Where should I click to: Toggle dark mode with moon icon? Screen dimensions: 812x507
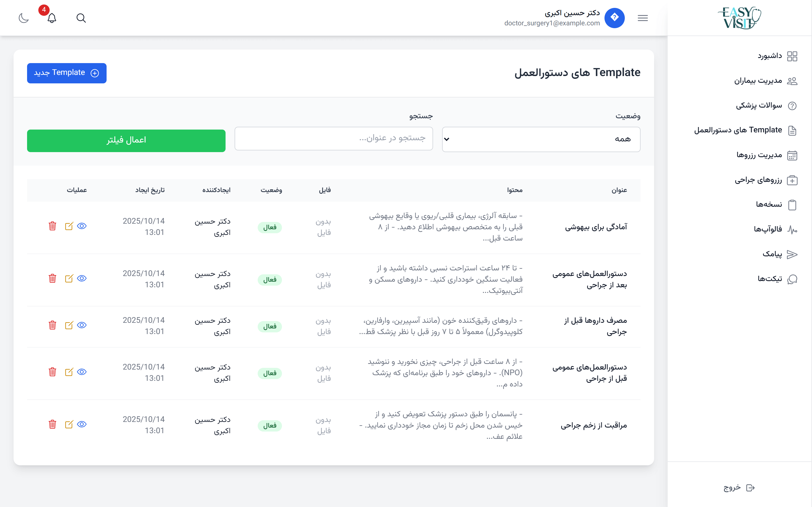tap(23, 18)
